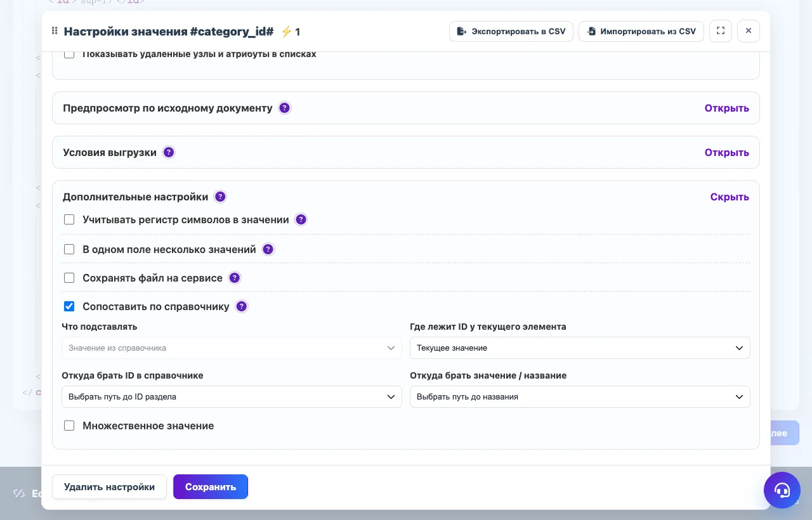Enable Множественное значение checkbox

click(69, 426)
